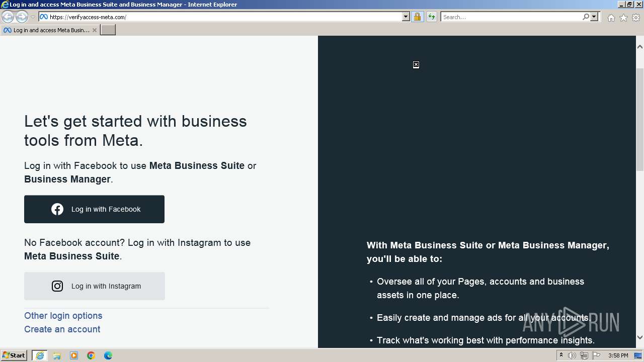This screenshot has width=644, height=362.
Task: Refresh the page with the green arrows icon
Action: pos(432,17)
